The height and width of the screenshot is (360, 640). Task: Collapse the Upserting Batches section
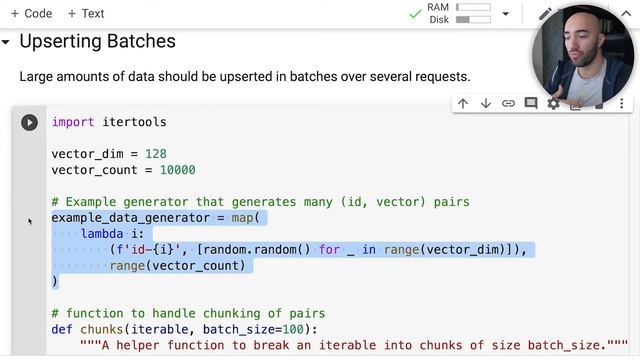pyautogui.click(x=6, y=42)
